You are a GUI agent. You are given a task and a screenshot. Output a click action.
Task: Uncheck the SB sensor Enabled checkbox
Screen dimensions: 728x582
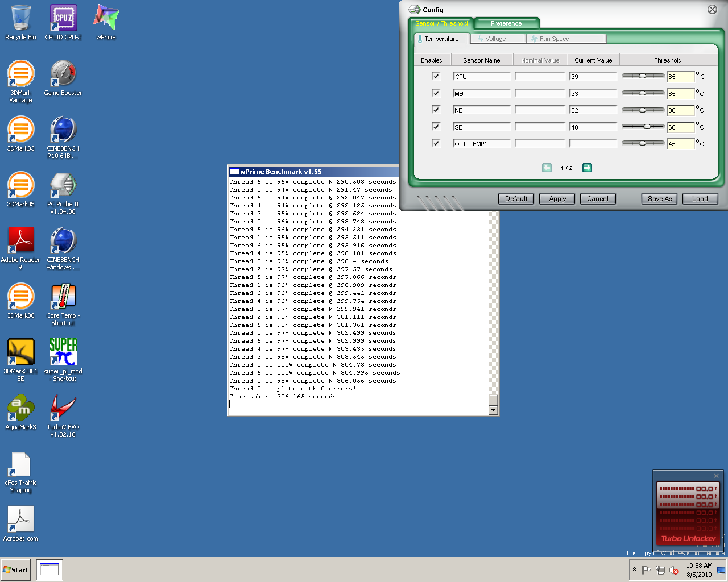click(436, 127)
